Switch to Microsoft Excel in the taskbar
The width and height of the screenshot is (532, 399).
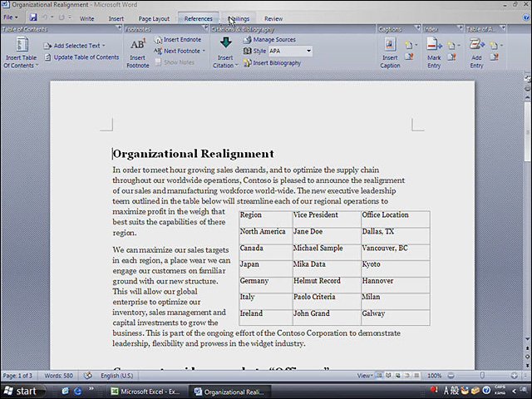click(146, 392)
